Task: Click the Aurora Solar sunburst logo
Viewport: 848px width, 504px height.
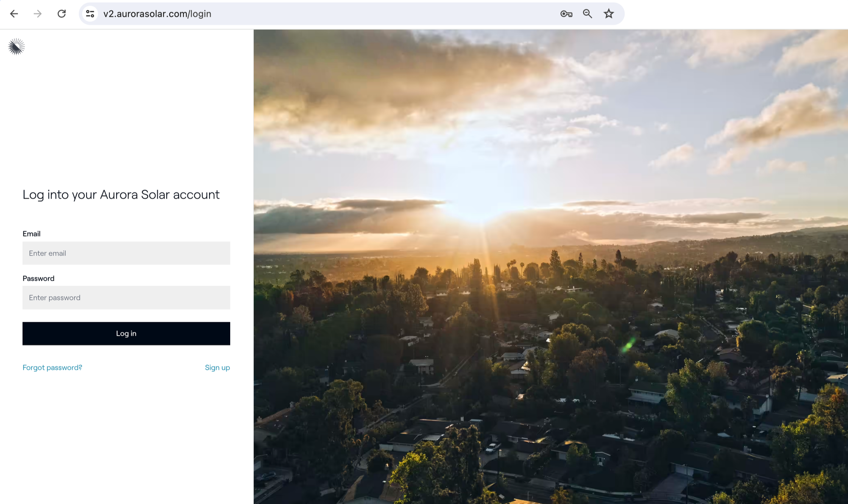Action: tap(17, 47)
